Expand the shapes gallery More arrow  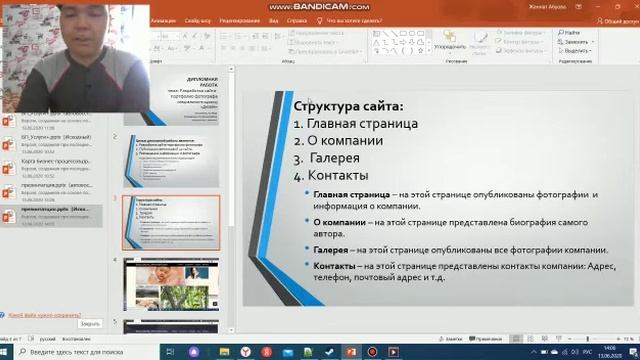click(429, 51)
